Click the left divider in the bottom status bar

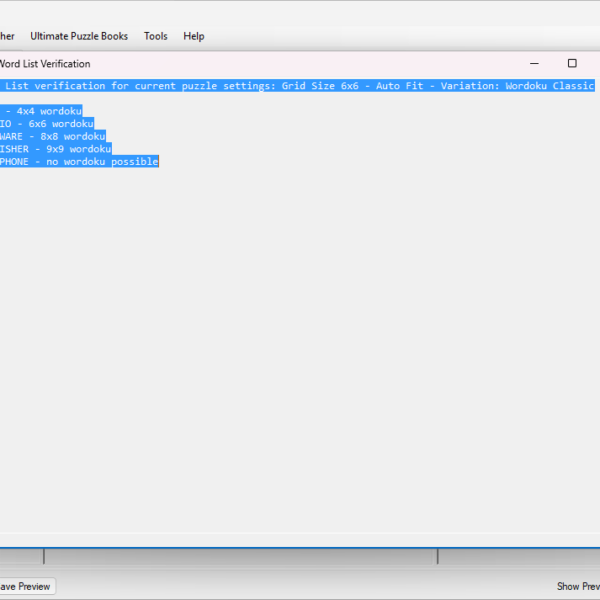click(44, 556)
